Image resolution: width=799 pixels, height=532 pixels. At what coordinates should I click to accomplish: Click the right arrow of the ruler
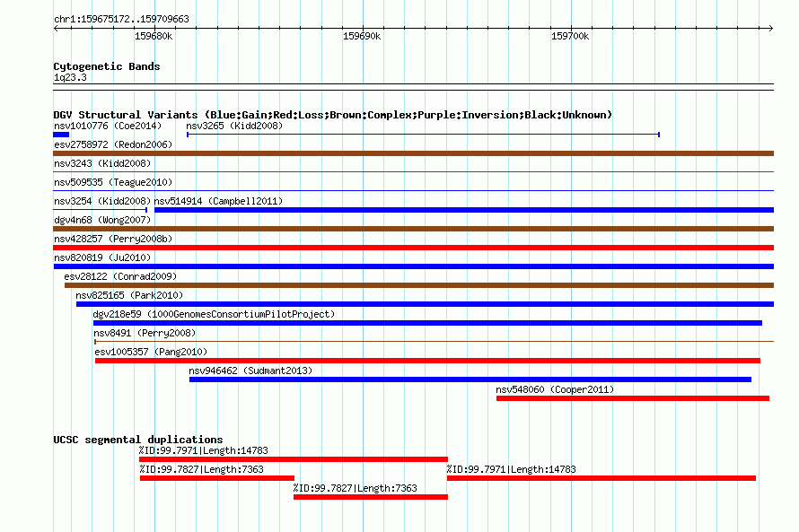[x=771, y=28]
